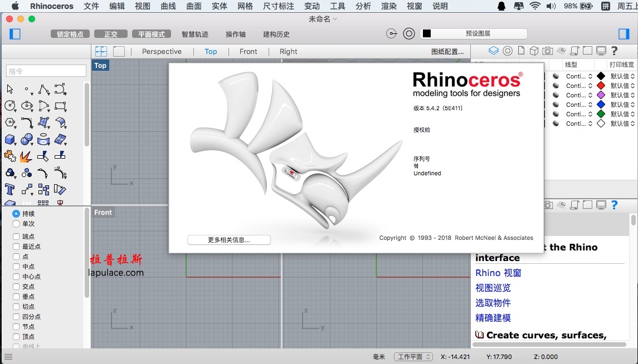The width and height of the screenshot is (638, 364).
Task: Select the Rectangle tool
Action: (60, 106)
